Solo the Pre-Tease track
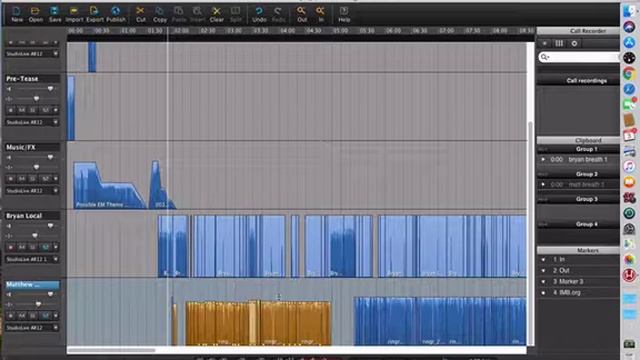 click(33, 110)
